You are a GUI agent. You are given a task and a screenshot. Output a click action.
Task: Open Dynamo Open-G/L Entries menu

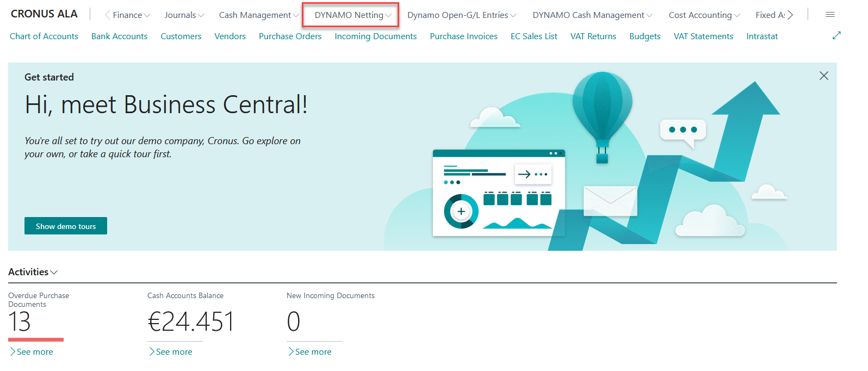click(461, 15)
